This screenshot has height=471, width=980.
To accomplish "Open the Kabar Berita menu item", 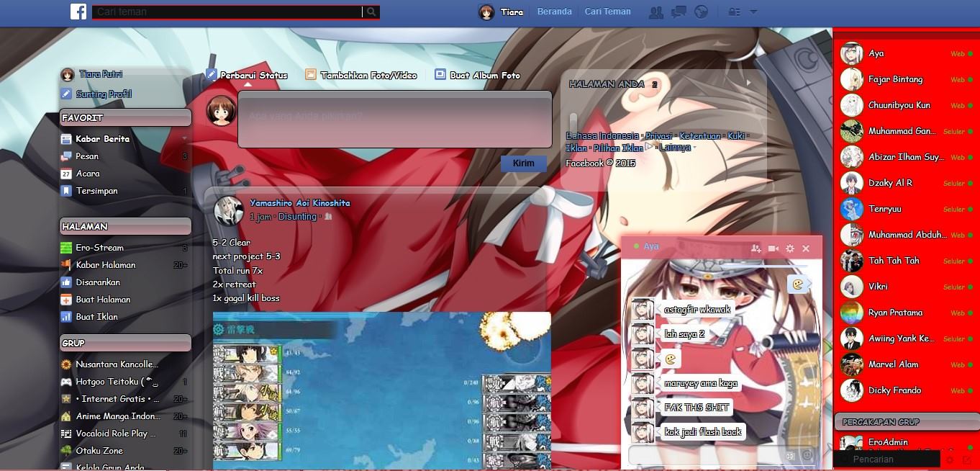I will click(x=102, y=138).
